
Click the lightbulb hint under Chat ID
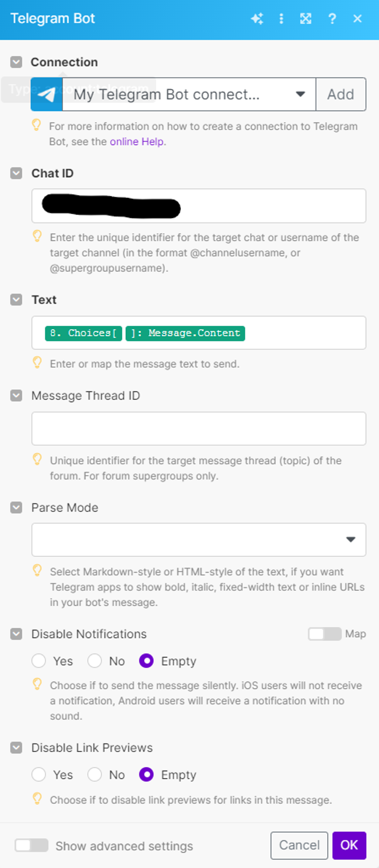pyautogui.click(x=37, y=236)
